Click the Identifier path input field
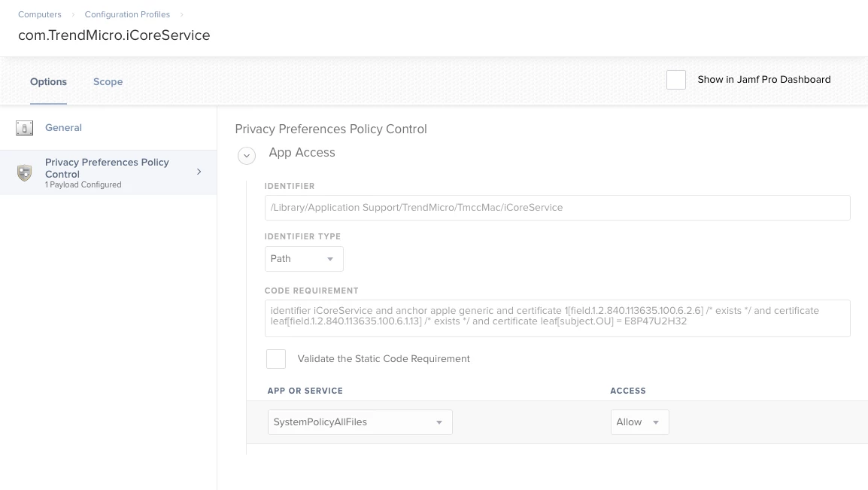Screen dimensions: 868x490 tap(557, 208)
